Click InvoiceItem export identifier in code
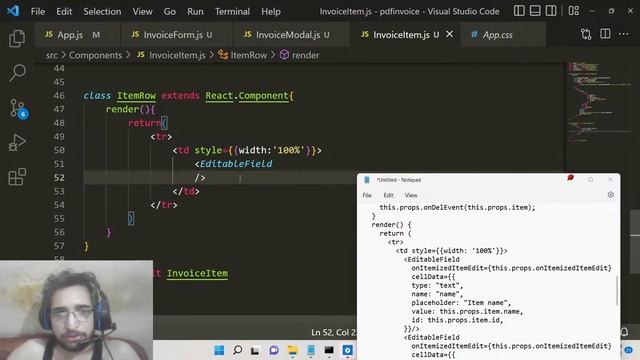Viewport: 640px width, 360px height. (197, 273)
